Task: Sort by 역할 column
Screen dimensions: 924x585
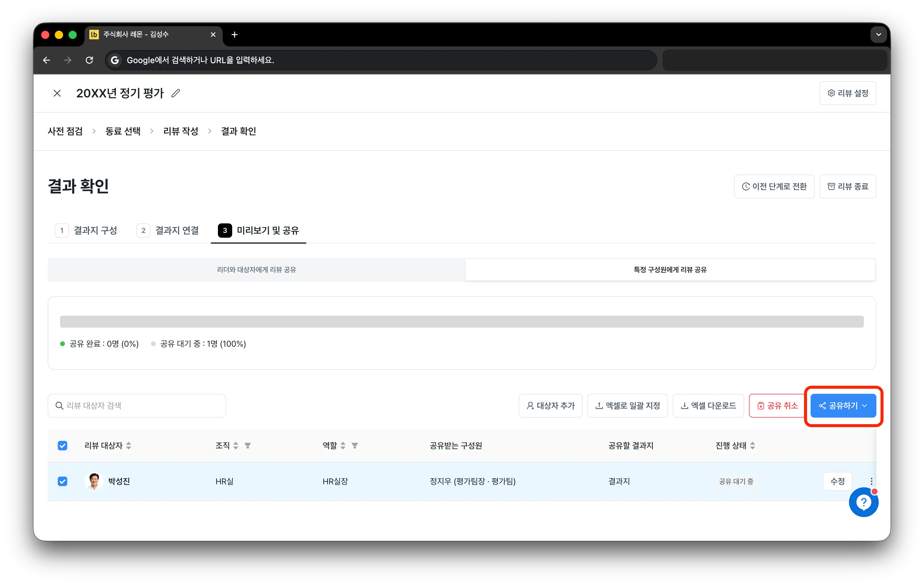Action: (x=343, y=446)
